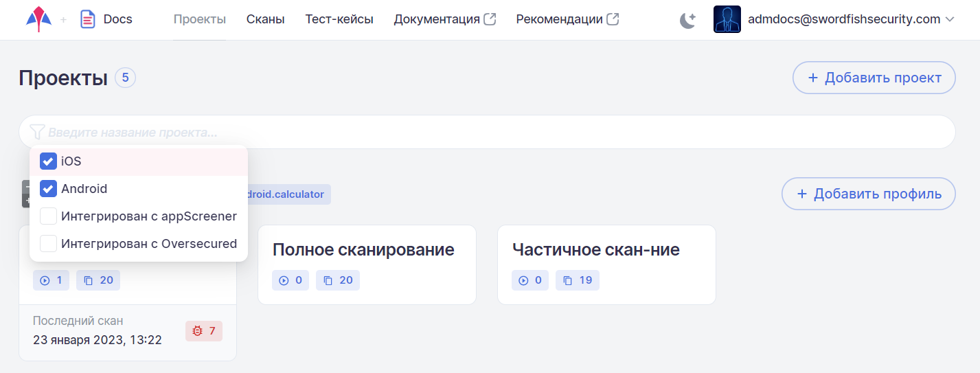This screenshot has height=373, width=980.
Task: Click bug count badge showing 7
Action: [x=204, y=331]
